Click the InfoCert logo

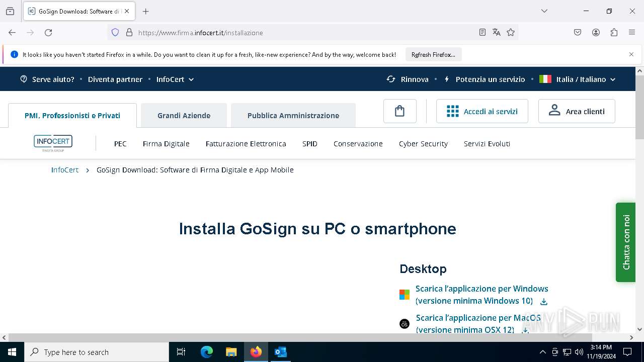(x=53, y=143)
